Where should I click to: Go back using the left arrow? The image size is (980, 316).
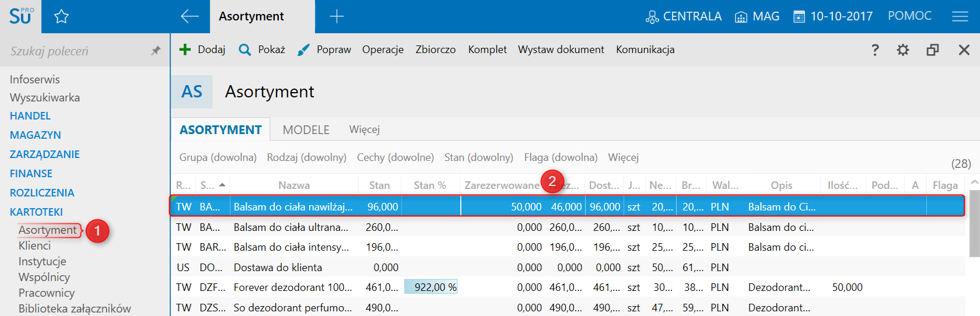pos(190,16)
